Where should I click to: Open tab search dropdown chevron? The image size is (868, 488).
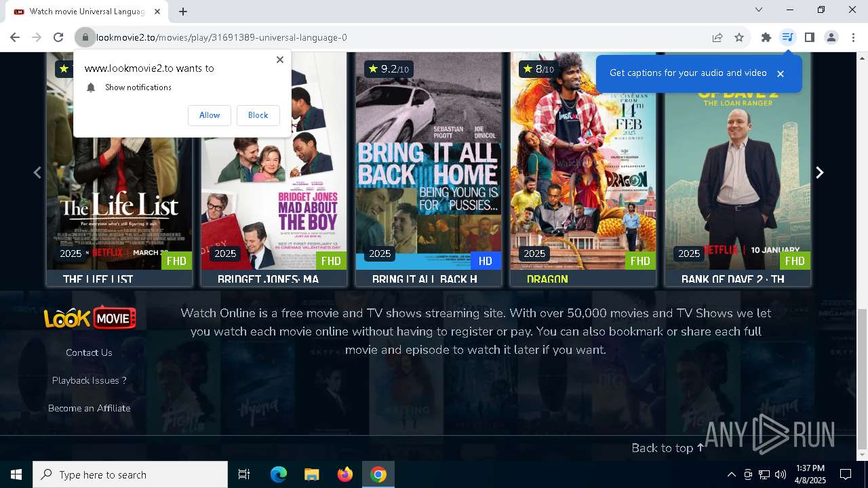759,9
